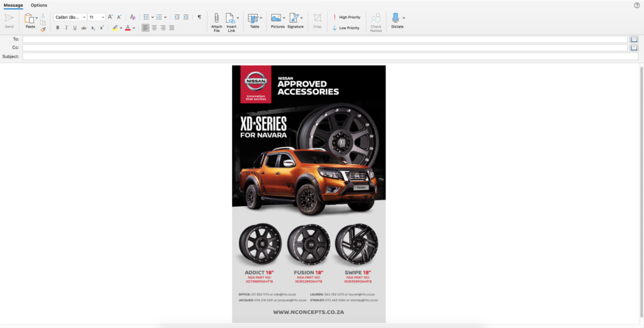
Task: Expand the Table dropdown arrow
Action: (261, 18)
